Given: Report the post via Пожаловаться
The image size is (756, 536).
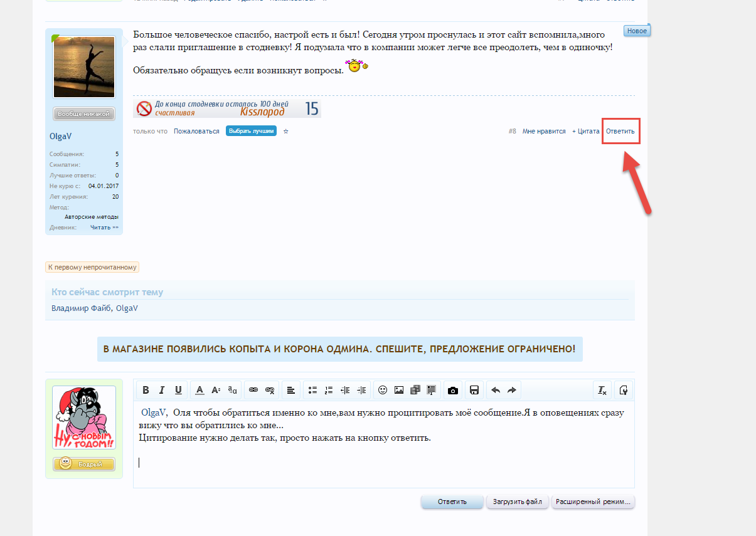Looking at the screenshot, I should [x=196, y=132].
